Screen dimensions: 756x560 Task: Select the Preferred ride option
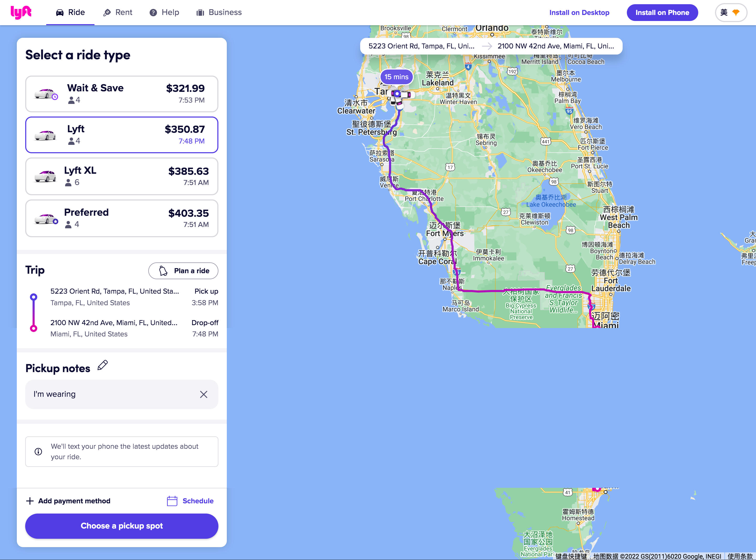[122, 218]
